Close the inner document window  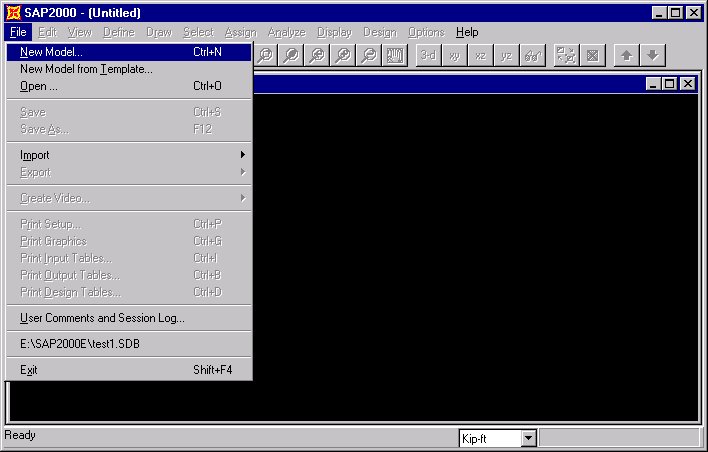pos(687,84)
